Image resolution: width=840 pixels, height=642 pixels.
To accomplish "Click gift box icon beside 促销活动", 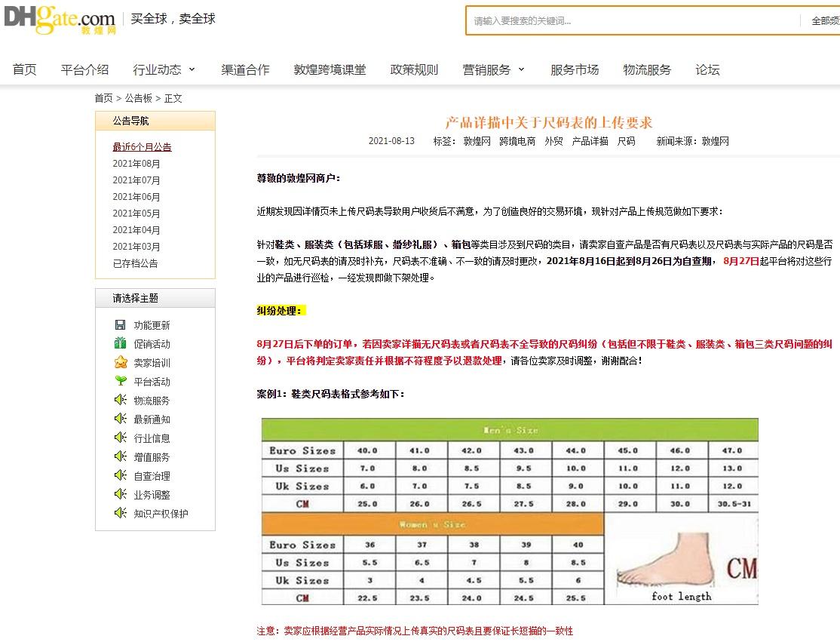I will click(120, 344).
